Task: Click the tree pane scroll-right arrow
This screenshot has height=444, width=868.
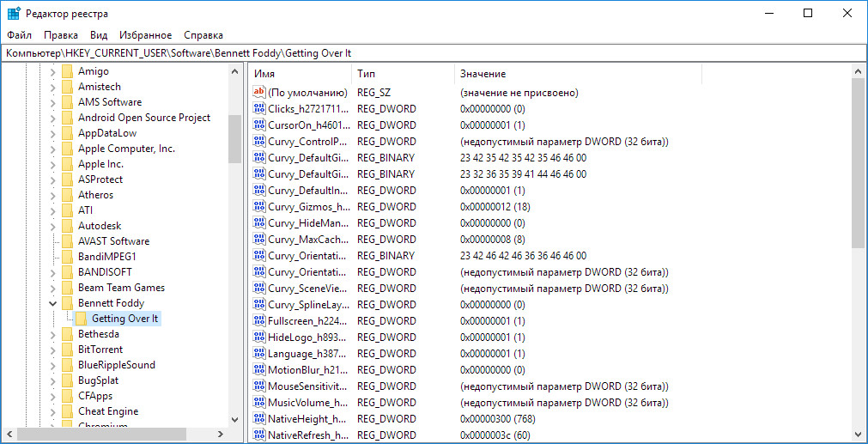Action: pos(221,434)
